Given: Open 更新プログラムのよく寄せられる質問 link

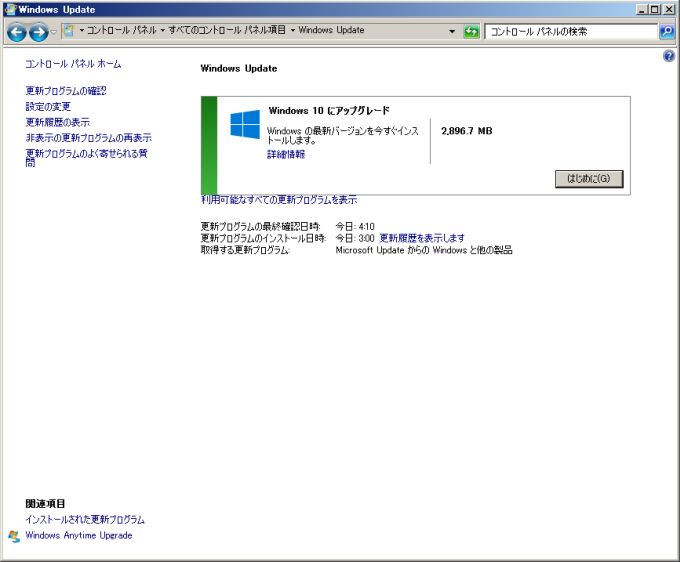Looking at the screenshot, I should 86,157.
